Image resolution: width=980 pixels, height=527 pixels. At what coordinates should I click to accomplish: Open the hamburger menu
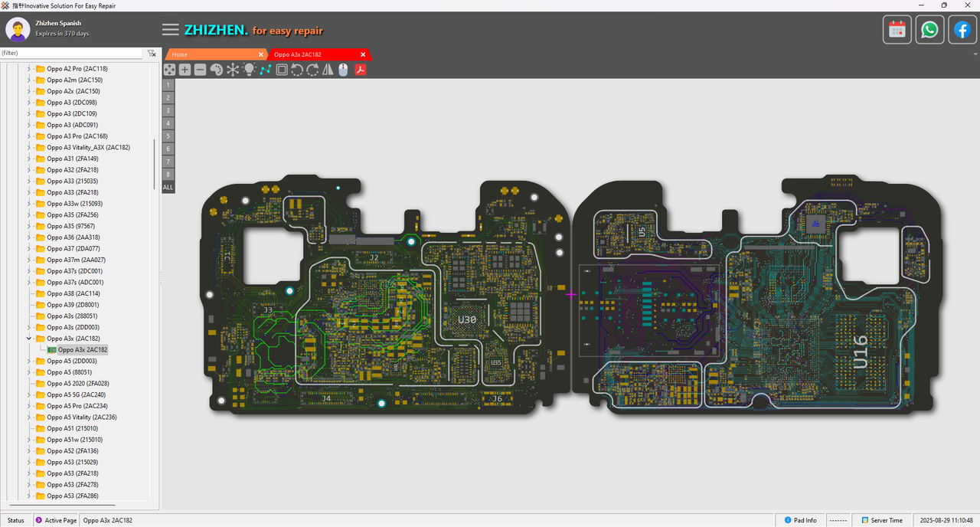171,30
